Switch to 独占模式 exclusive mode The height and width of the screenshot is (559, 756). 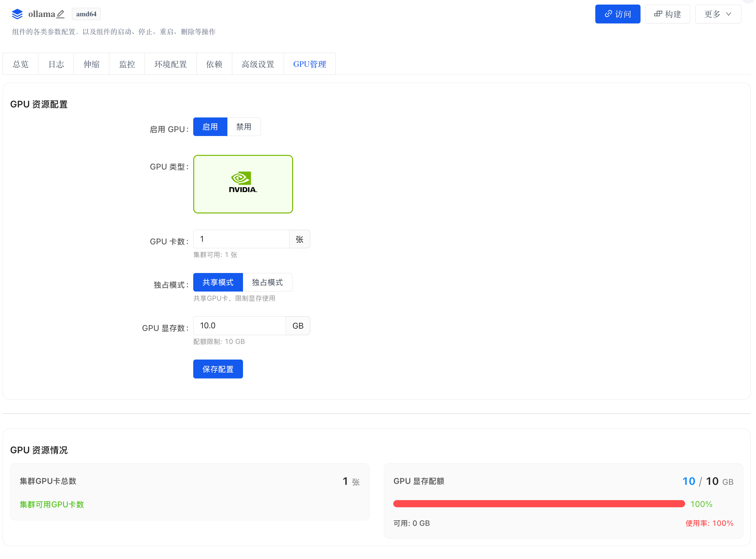[x=267, y=282]
